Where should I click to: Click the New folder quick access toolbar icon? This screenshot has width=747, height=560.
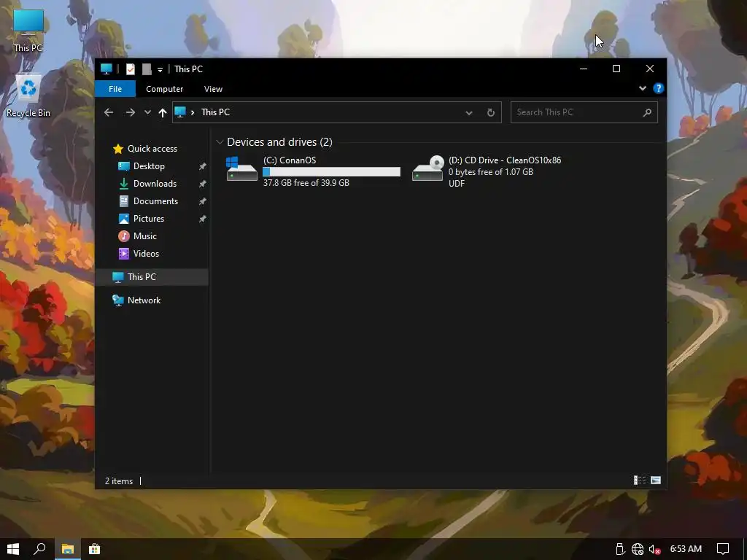tap(147, 69)
